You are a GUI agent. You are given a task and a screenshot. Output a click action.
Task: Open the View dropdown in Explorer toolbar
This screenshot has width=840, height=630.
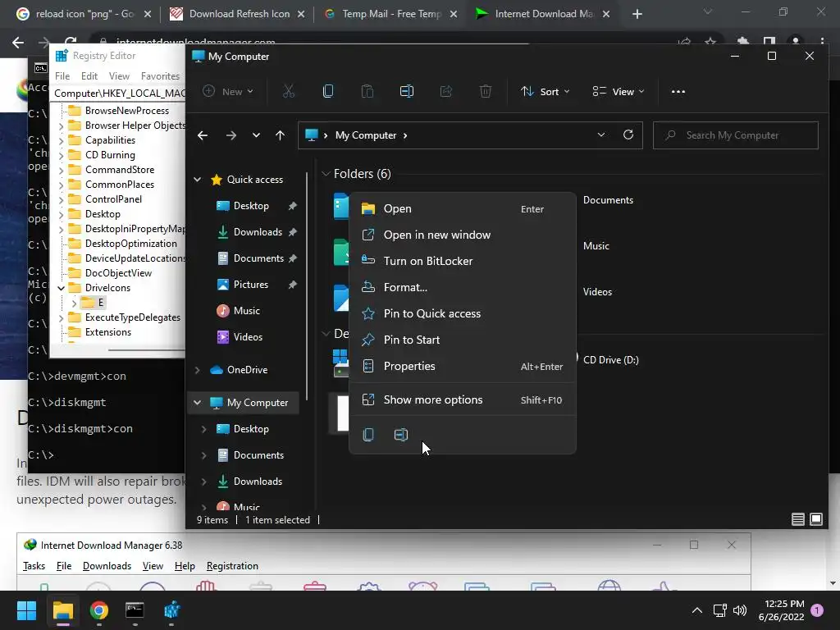click(618, 92)
